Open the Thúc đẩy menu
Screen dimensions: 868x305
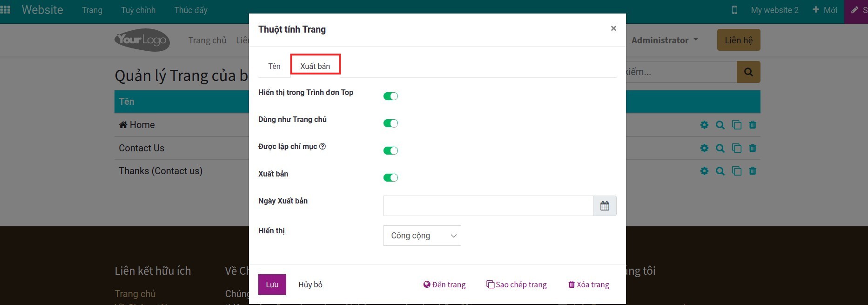tap(191, 10)
